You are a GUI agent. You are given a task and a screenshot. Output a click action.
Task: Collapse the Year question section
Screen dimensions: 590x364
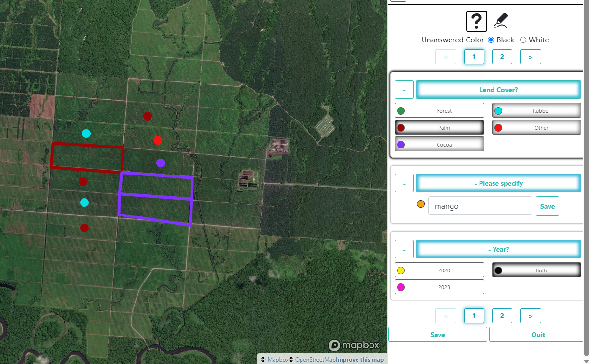[404, 249]
